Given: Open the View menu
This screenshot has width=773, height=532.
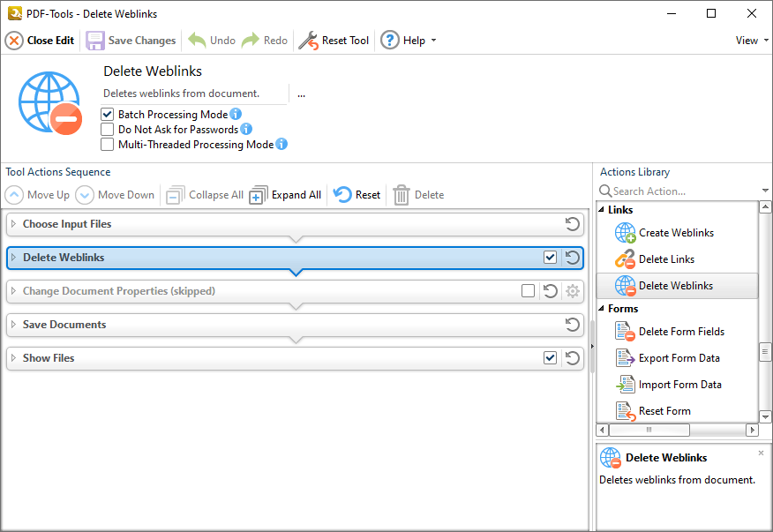Looking at the screenshot, I should pos(752,41).
